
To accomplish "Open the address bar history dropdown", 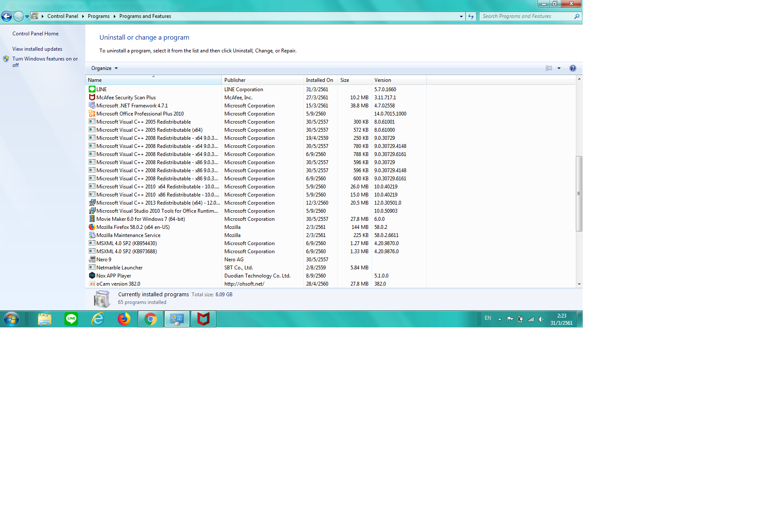I will (x=461, y=16).
